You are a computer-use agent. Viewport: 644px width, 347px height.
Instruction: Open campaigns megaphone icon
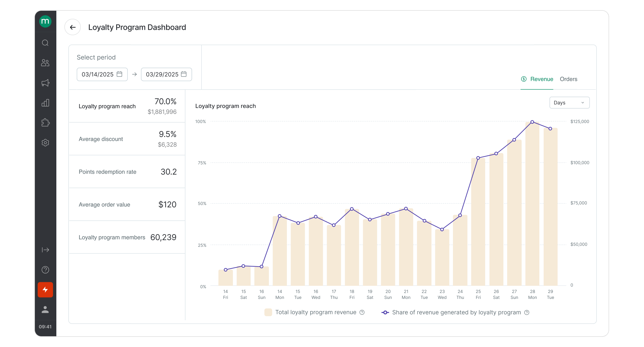(x=45, y=83)
